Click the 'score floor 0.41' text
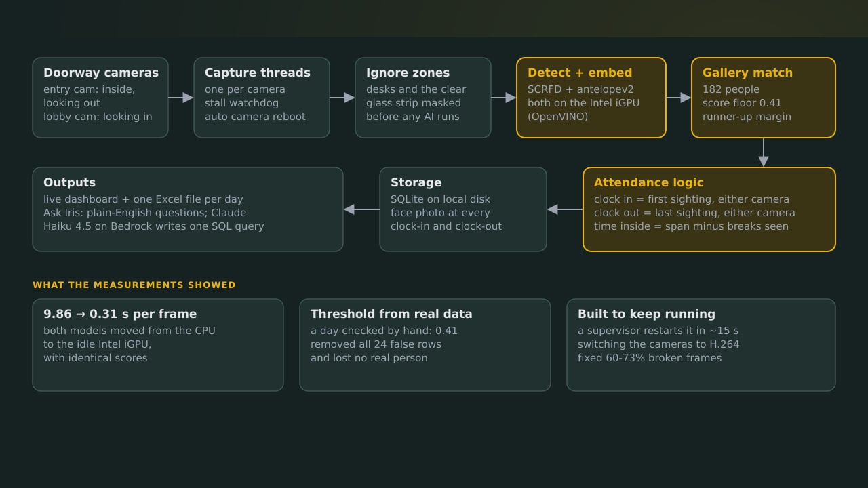The width and height of the screenshot is (868, 488). (x=742, y=103)
